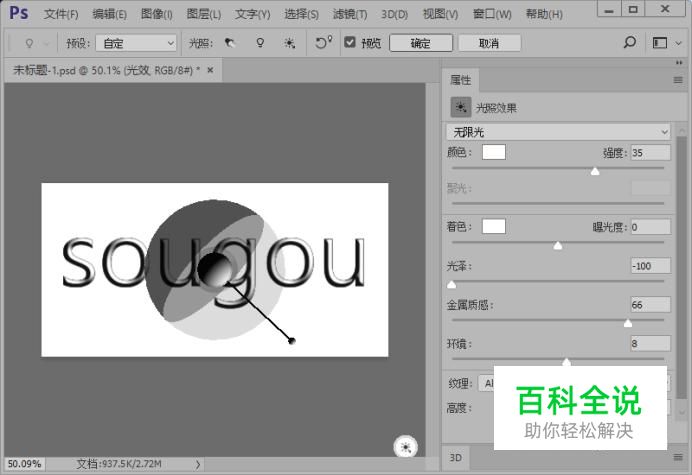Switch to the 属性 panel tab
The height and width of the screenshot is (475, 692).
461,80
